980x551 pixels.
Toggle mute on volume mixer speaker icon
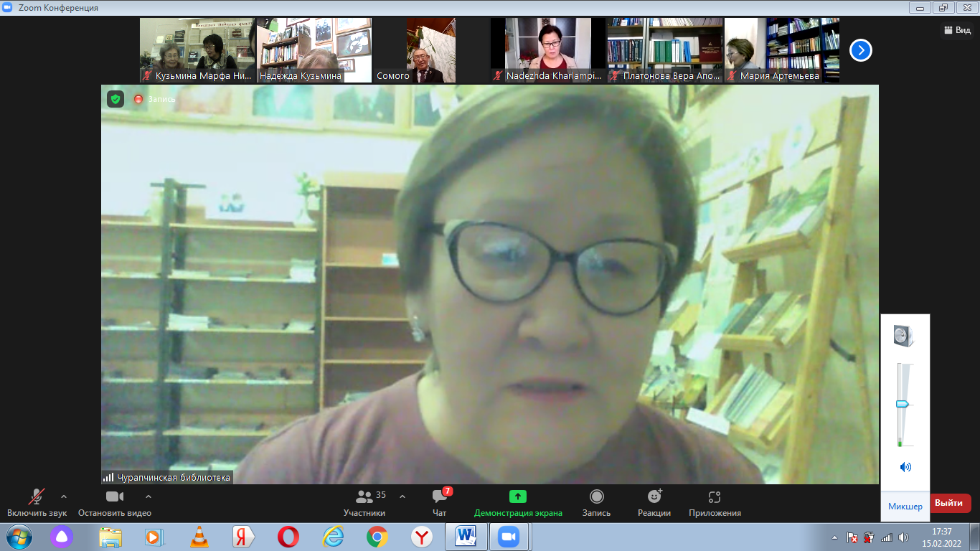tap(905, 467)
